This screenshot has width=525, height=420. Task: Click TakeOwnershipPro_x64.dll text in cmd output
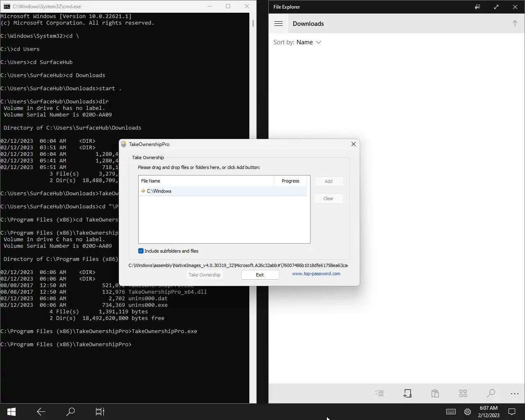coord(168,292)
